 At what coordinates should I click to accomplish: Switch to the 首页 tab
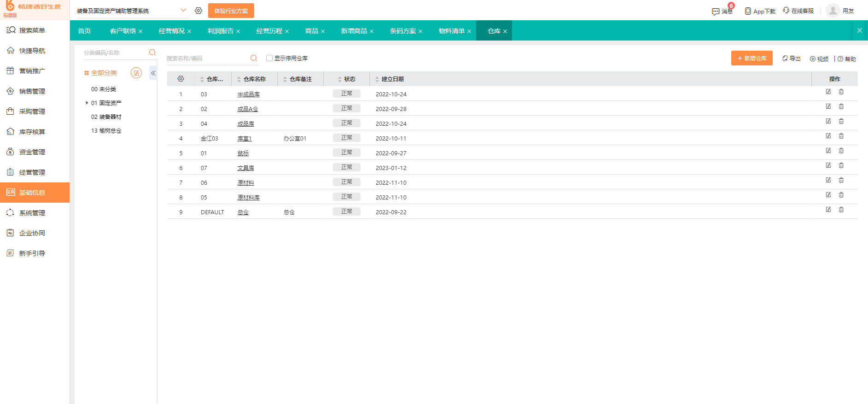[84, 31]
